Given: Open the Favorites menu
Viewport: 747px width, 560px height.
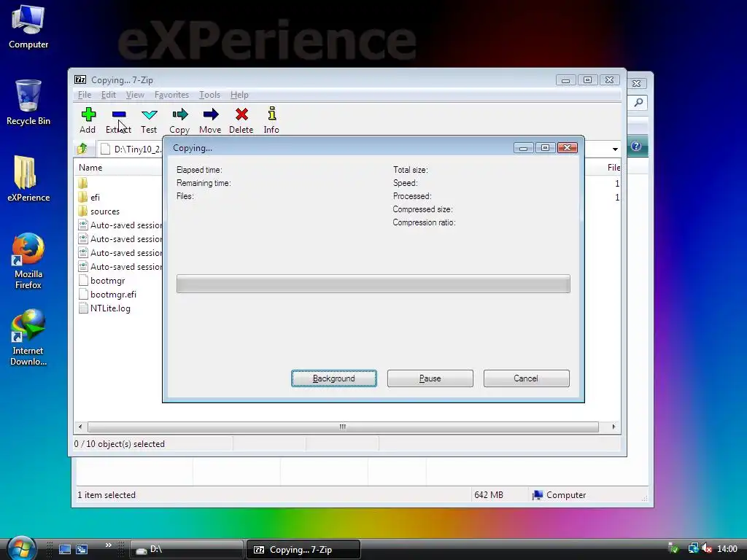Looking at the screenshot, I should coord(171,95).
